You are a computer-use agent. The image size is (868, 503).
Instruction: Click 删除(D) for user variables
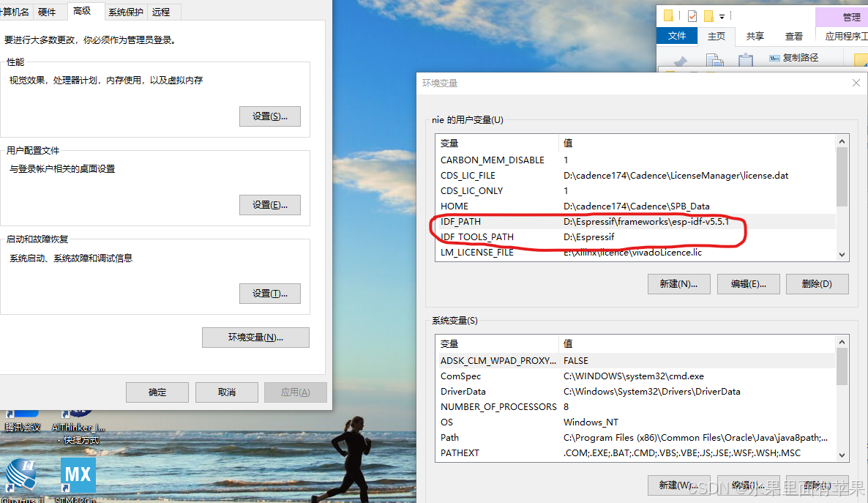tap(817, 283)
